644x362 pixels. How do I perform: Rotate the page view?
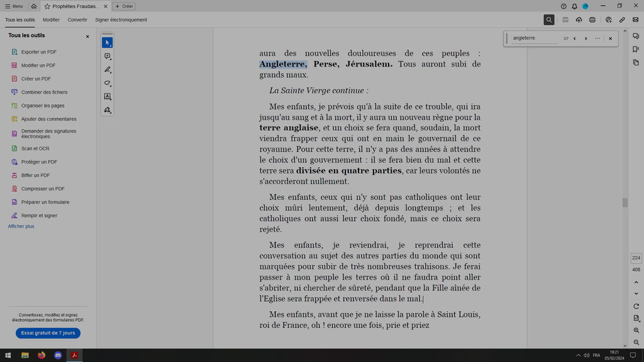pos(636,306)
